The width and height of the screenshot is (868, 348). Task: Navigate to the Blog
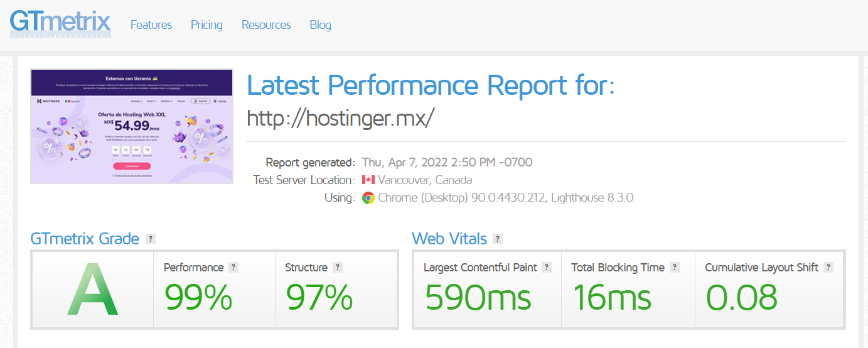(320, 25)
